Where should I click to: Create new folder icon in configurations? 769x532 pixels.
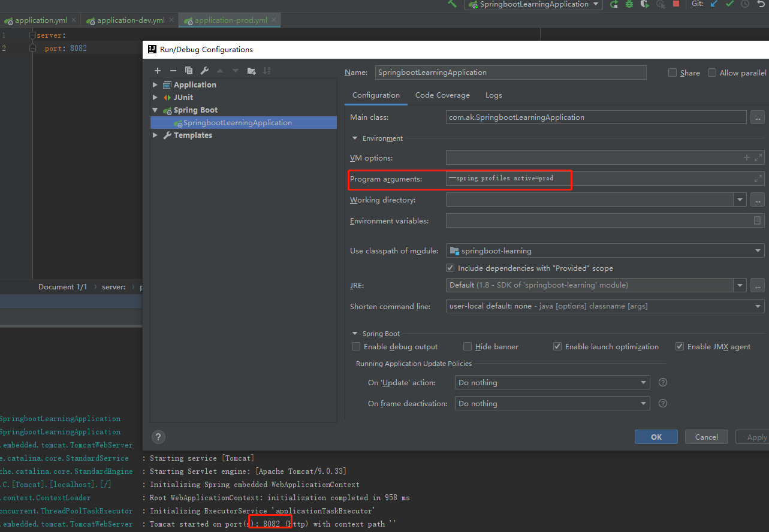tap(251, 71)
